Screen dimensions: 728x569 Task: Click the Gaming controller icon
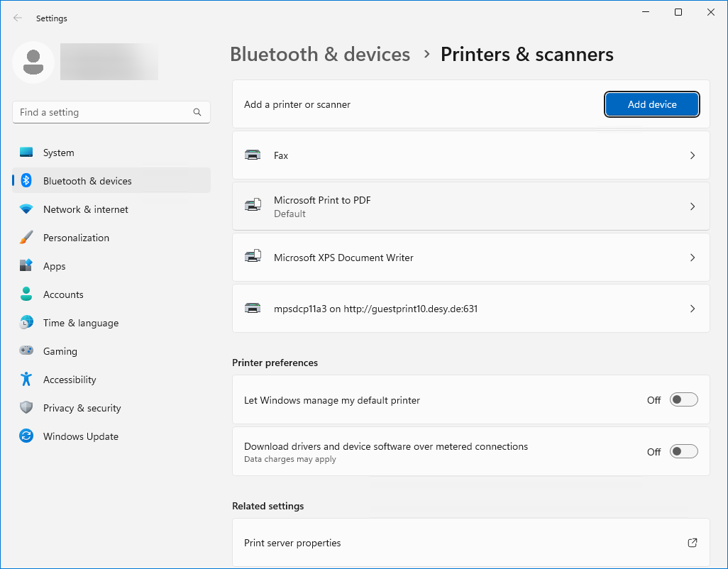tap(26, 351)
